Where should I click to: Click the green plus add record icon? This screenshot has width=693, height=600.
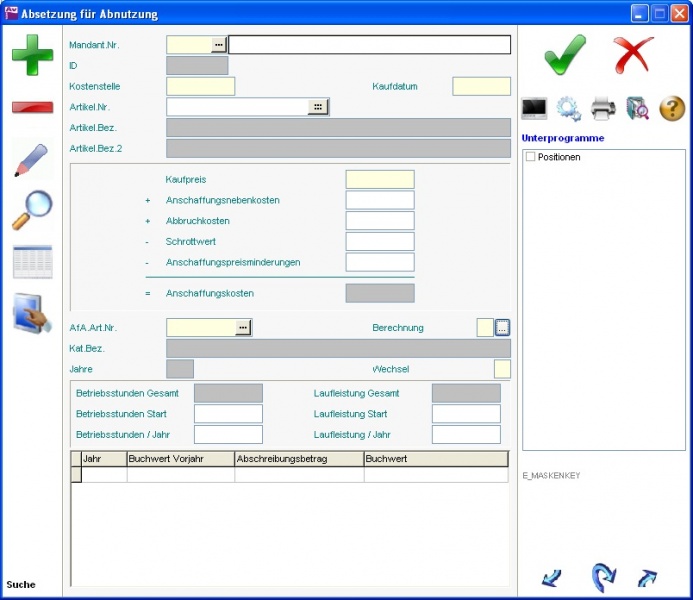coord(32,54)
